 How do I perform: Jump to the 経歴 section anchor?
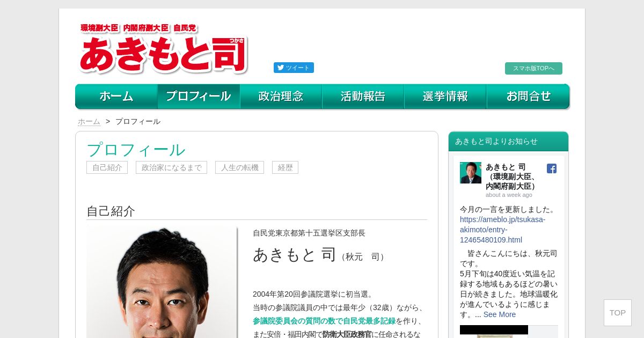285,167
